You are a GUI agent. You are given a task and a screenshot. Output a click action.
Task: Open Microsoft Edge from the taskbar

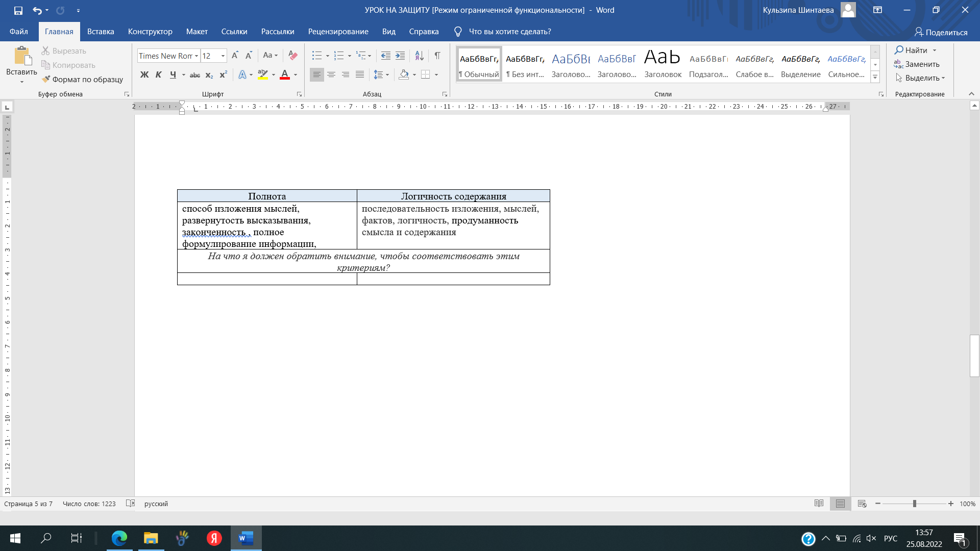coord(119,538)
